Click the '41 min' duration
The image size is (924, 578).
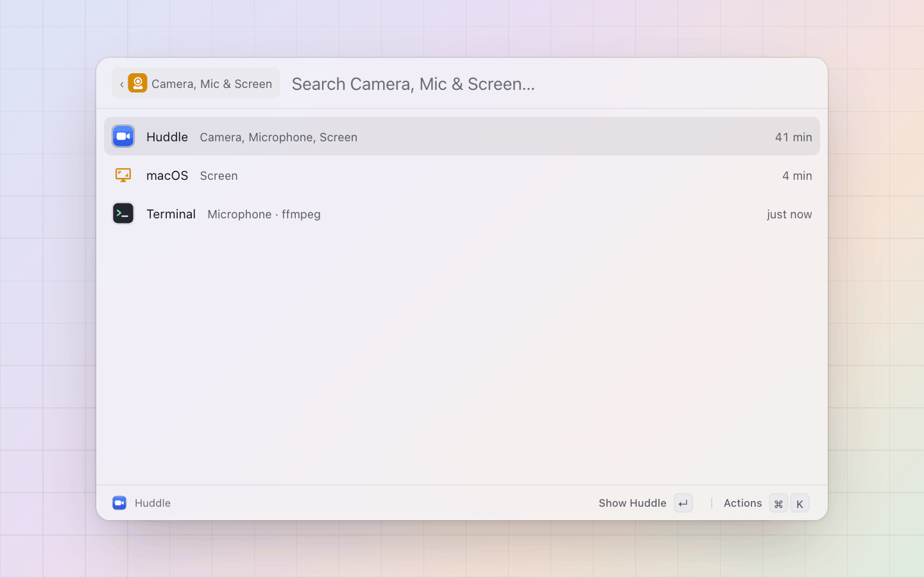793,137
